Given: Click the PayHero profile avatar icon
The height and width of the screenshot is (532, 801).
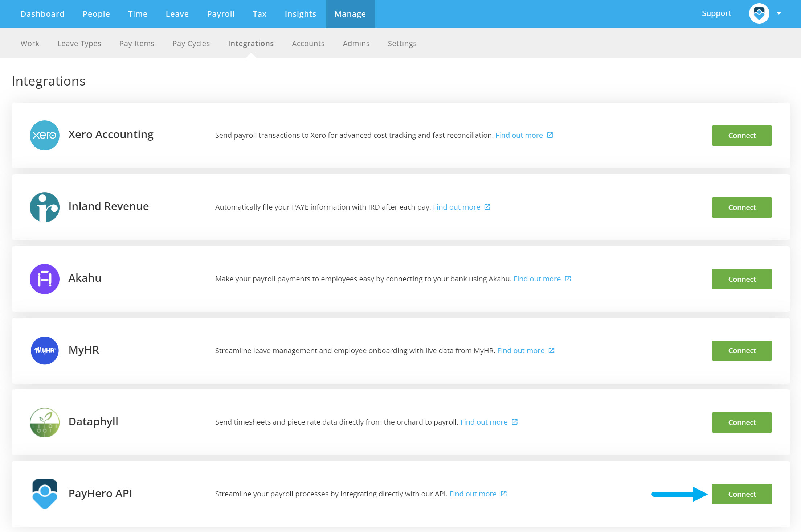Looking at the screenshot, I should point(759,13).
